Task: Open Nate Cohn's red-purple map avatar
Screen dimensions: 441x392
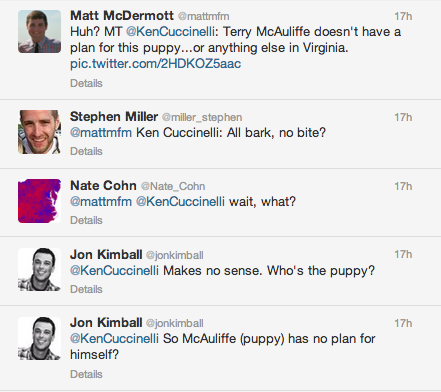Action: click(39, 201)
